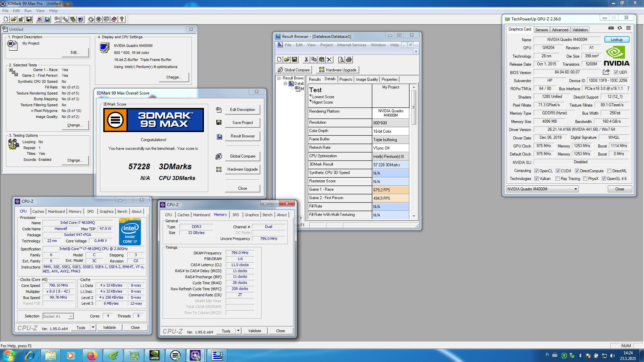Click the Delete X icon in Result Browser toolbar
The width and height of the screenshot is (644, 362).
click(329, 59)
